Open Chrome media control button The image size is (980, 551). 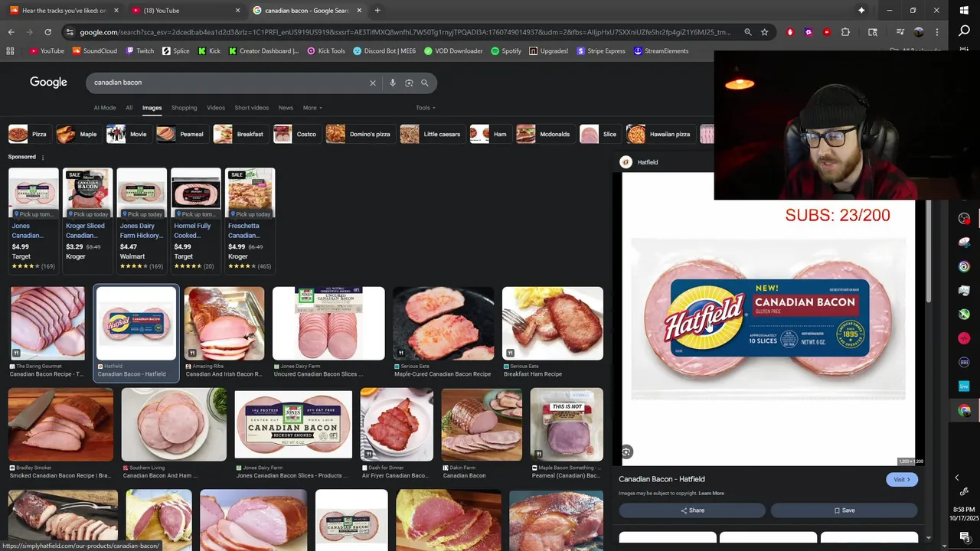coord(900,32)
